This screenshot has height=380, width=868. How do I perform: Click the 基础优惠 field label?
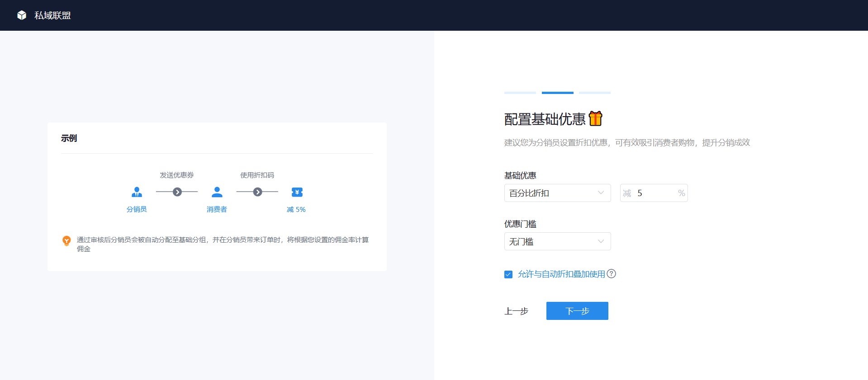(520, 175)
